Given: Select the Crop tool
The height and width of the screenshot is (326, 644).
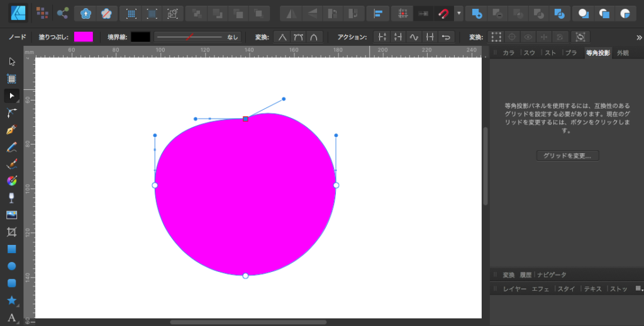Looking at the screenshot, I should pos(11,232).
